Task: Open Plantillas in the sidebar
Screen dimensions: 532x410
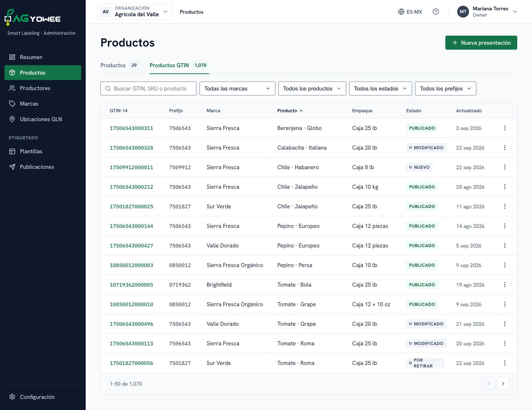Action: tap(43, 151)
